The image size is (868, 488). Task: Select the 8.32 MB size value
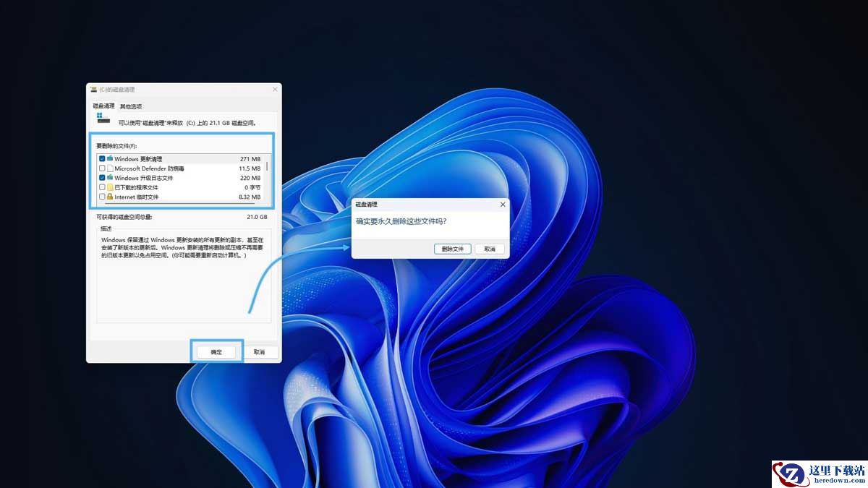[x=249, y=197]
